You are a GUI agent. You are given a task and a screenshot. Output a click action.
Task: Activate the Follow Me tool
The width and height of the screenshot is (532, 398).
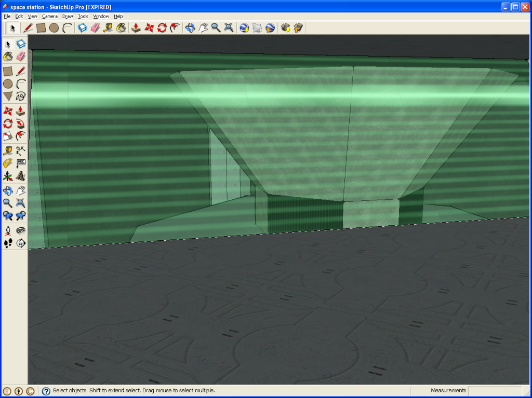coord(21,123)
